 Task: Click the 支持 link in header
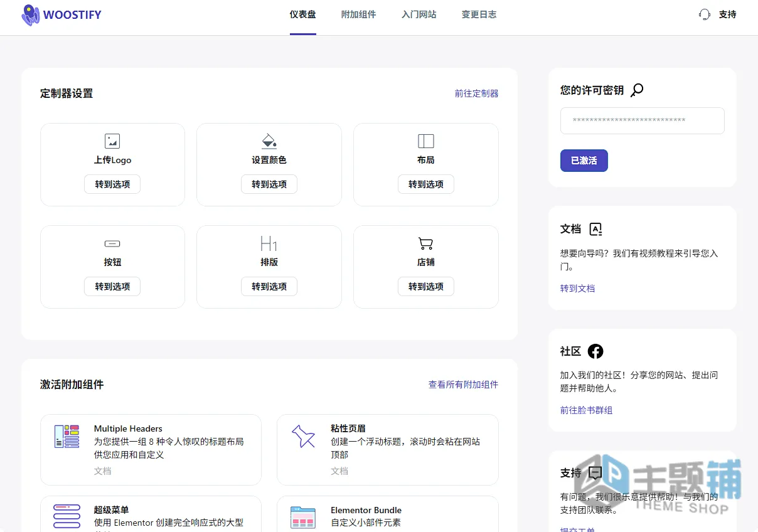(x=728, y=14)
